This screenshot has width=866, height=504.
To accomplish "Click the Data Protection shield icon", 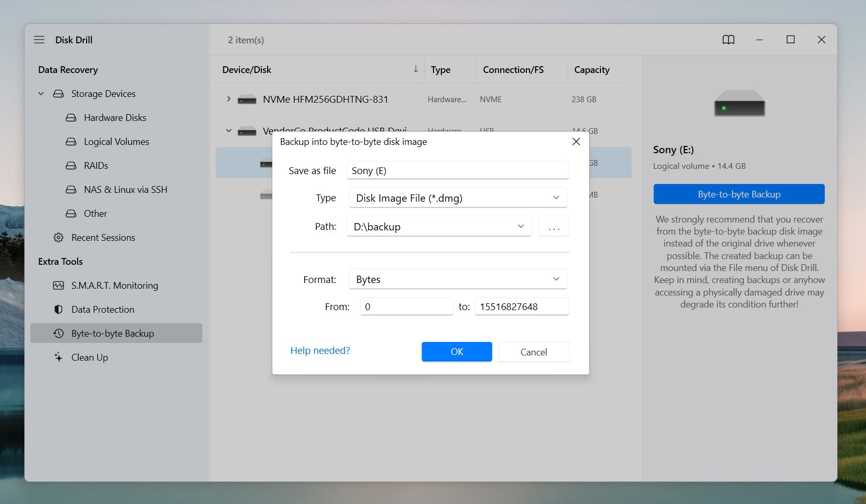I will (58, 310).
